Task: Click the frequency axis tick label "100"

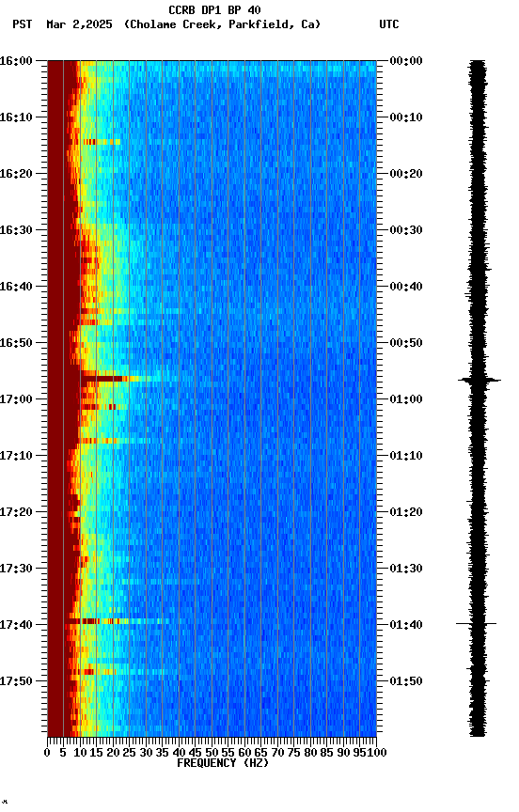Action: (378, 753)
